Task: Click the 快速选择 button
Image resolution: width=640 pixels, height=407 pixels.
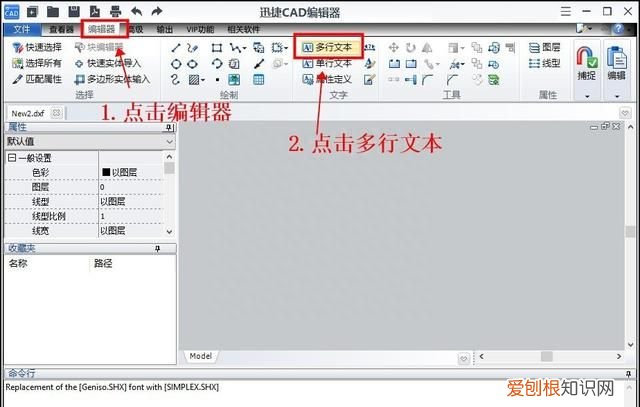Action: pyautogui.click(x=37, y=47)
